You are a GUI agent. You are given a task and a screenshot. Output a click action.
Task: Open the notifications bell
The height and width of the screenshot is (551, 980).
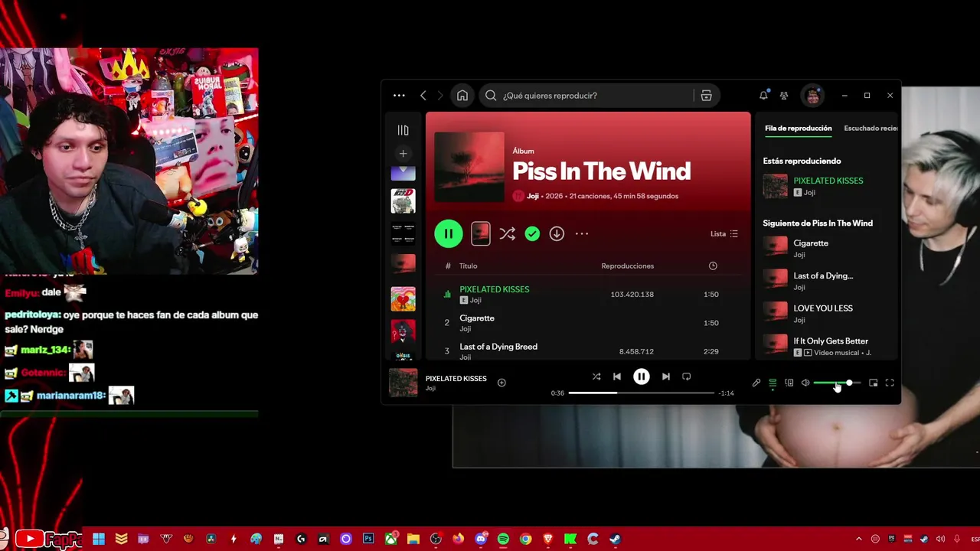763,96
